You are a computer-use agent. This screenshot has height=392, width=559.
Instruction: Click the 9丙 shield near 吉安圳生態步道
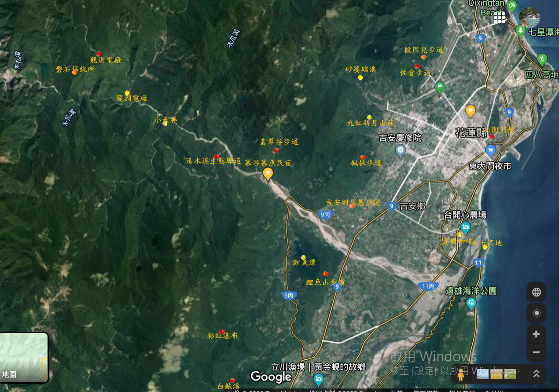325,215
